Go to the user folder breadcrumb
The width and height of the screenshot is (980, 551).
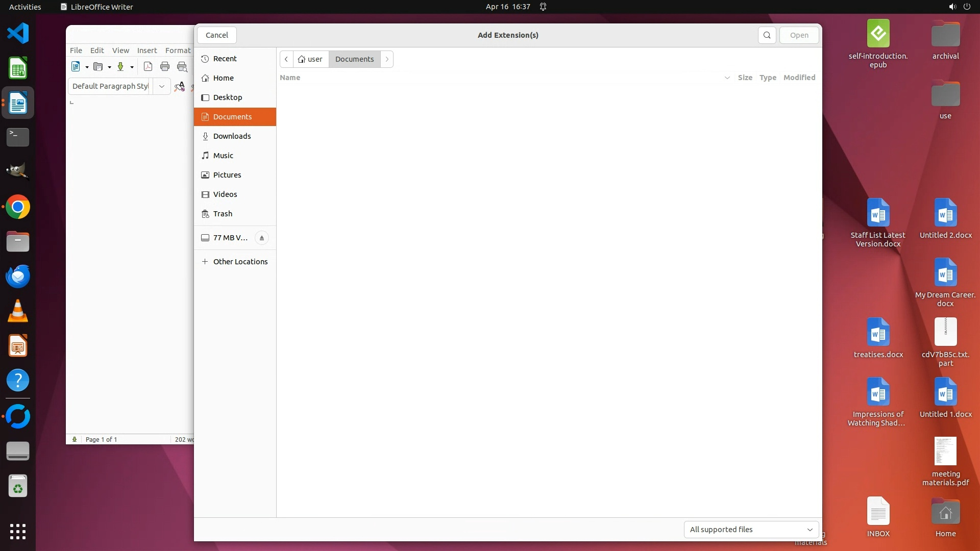311,59
